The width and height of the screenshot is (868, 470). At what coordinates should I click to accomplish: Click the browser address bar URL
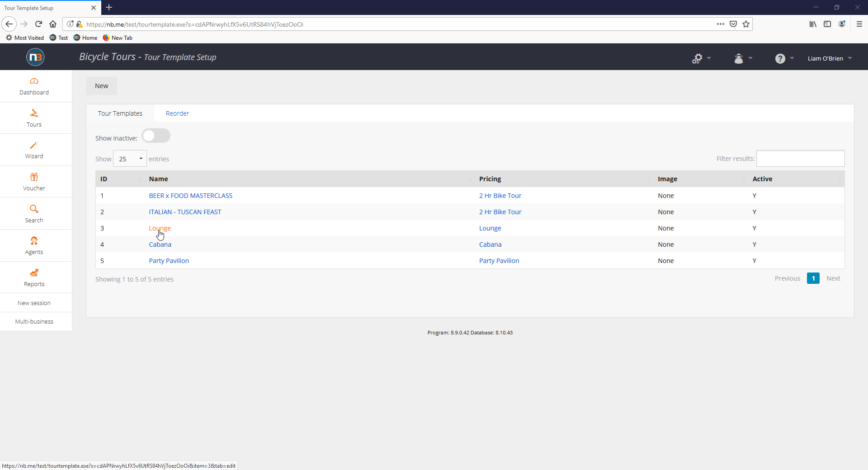pos(195,24)
